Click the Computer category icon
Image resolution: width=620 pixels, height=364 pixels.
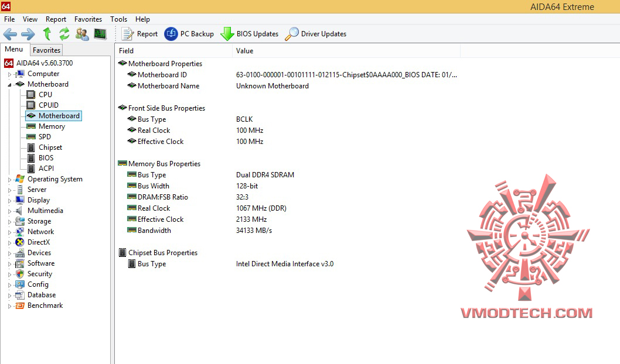point(20,74)
